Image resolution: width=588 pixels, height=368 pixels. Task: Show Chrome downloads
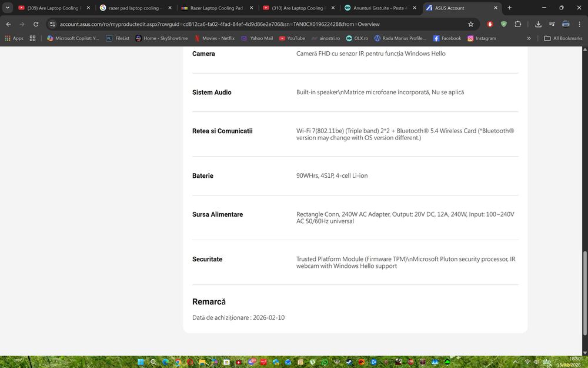pos(538,24)
